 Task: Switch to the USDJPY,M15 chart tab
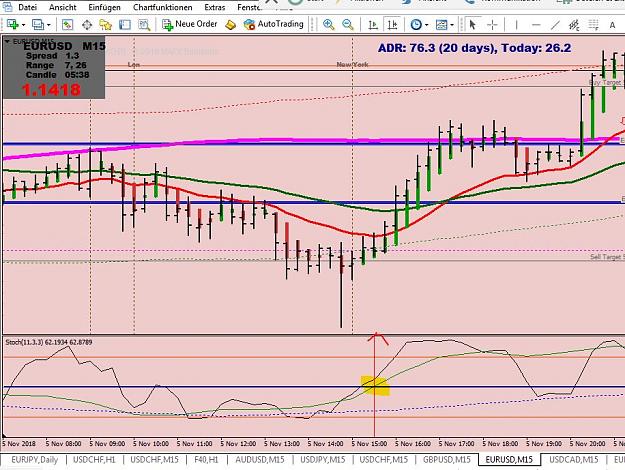[322, 460]
